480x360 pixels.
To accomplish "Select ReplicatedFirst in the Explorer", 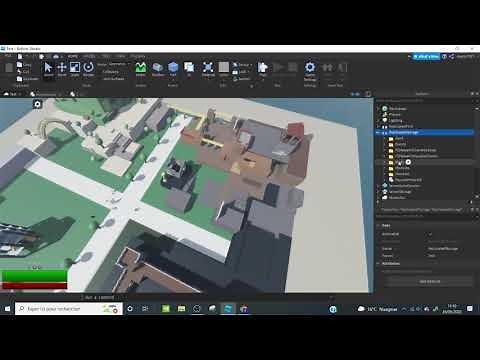I will 401,127.
